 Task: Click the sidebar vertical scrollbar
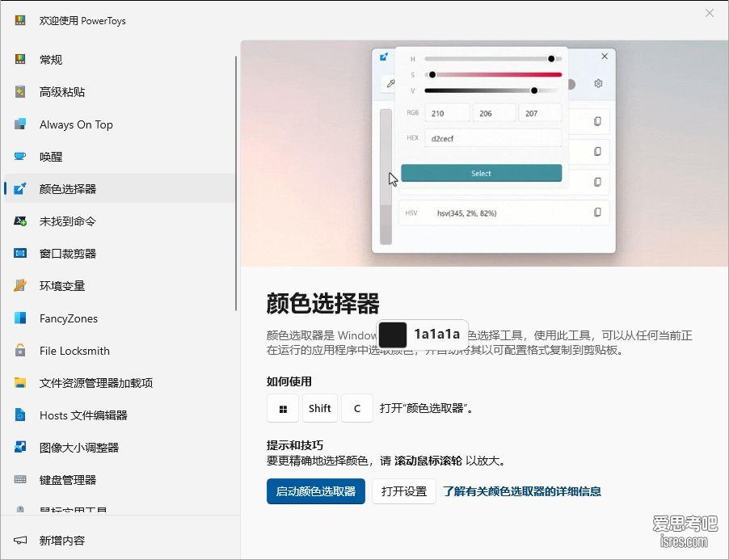click(x=236, y=183)
